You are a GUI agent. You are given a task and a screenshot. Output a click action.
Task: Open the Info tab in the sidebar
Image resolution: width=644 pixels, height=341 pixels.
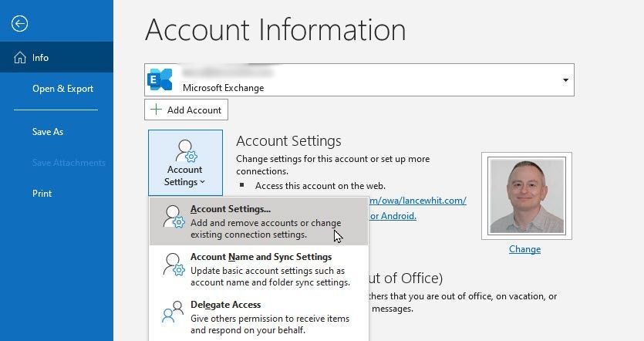click(56, 58)
